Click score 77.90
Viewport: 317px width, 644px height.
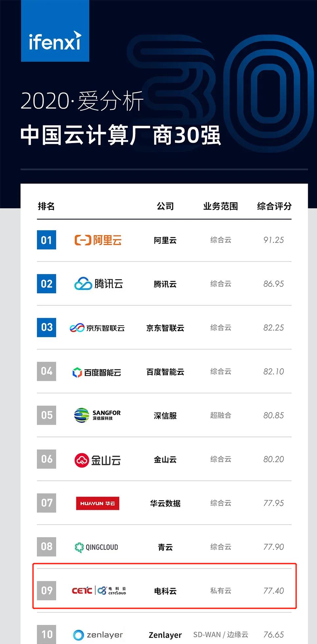pyautogui.click(x=274, y=547)
